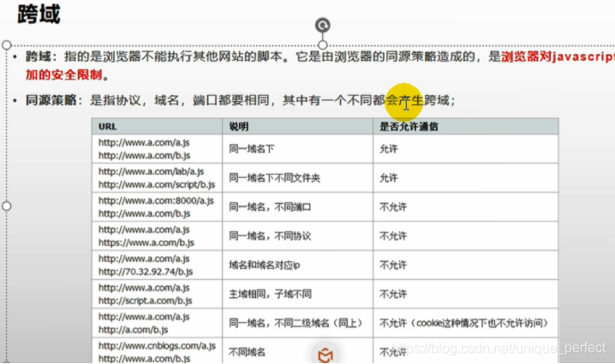The width and height of the screenshot is (615, 364).
Task: Click 不允许 in the 子域不同 row
Action: 393,294
